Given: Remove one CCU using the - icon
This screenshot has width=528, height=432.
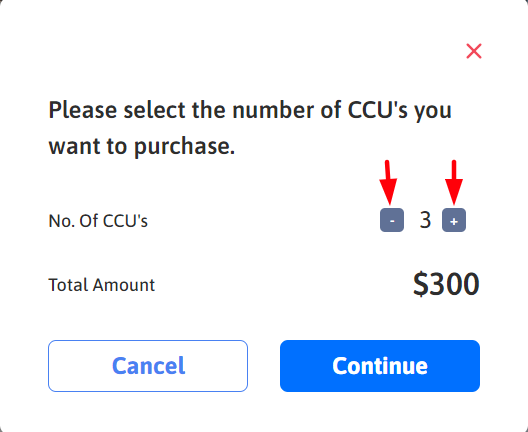Looking at the screenshot, I should click(392, 220).
